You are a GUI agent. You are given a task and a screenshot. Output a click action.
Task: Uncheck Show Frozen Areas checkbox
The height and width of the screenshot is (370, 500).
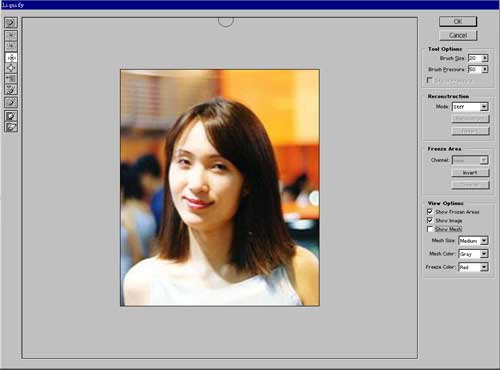click(430, 212)
